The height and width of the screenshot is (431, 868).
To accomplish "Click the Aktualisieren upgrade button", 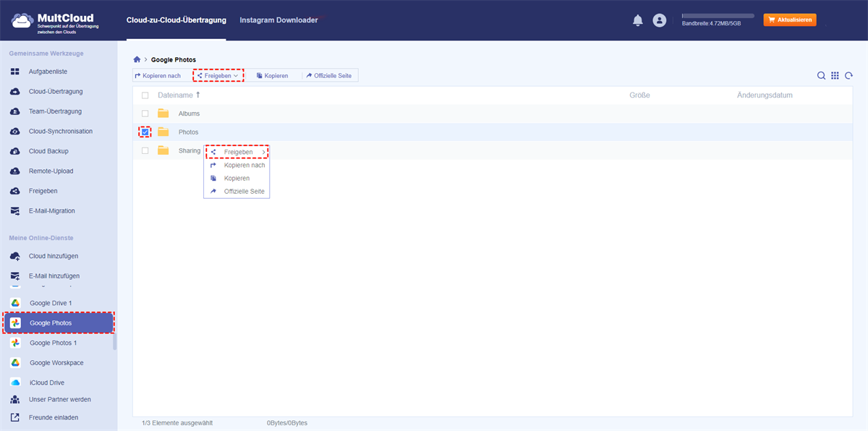I will click(790, 20).
